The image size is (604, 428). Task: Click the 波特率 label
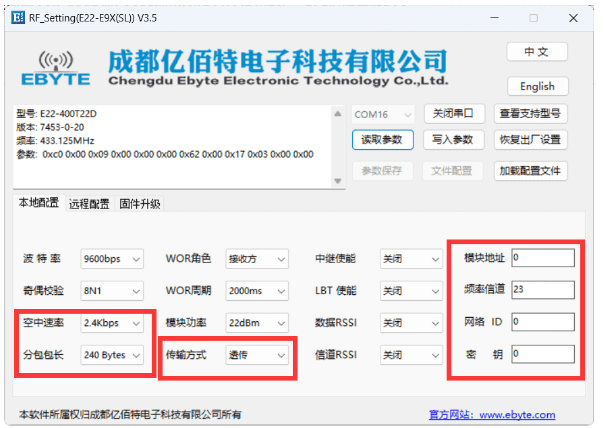pyautogui.click(x=42, y=258)
